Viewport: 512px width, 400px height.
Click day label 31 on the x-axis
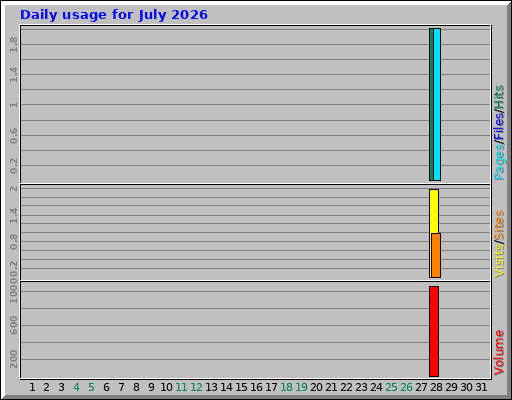481,387
